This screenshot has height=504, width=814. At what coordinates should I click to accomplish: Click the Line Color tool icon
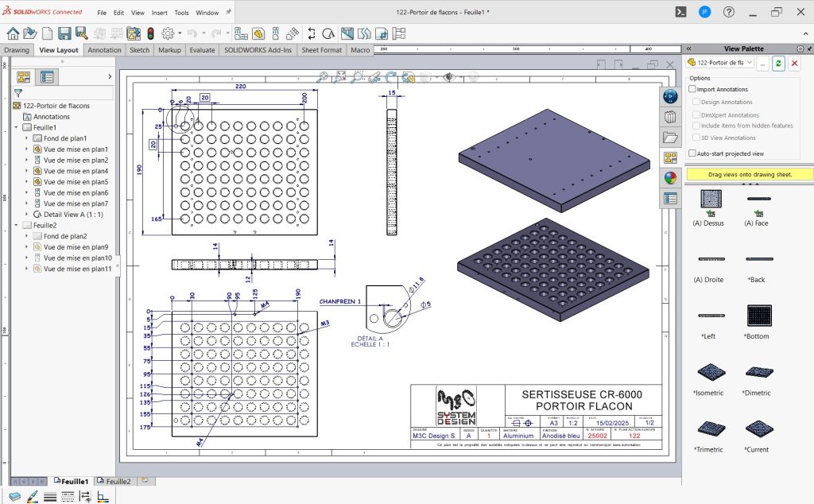coord(32,497)
